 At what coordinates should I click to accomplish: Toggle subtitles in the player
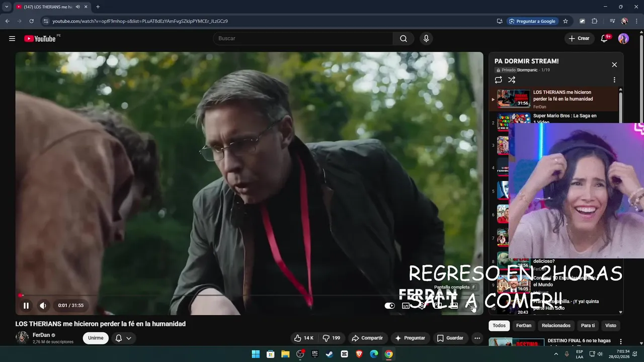click(x=406, y=306)
